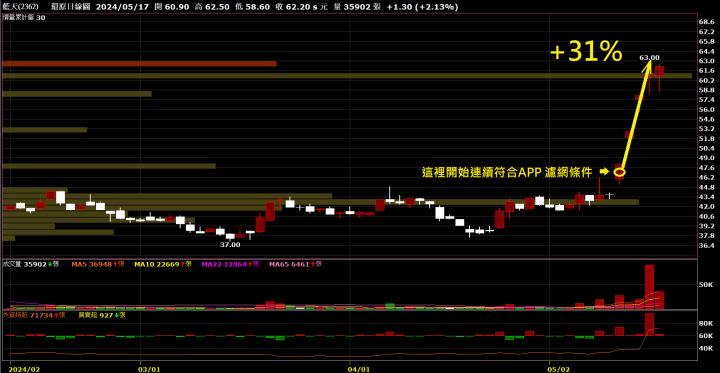Click the long orange volume-profile bar

(x=139, y=64)
